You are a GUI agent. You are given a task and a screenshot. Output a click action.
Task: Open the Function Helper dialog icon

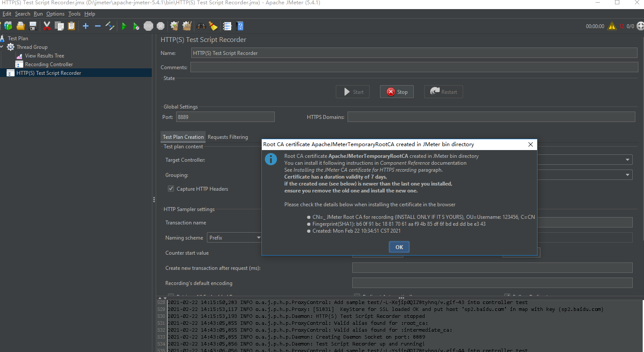click(x=227, y=26)
